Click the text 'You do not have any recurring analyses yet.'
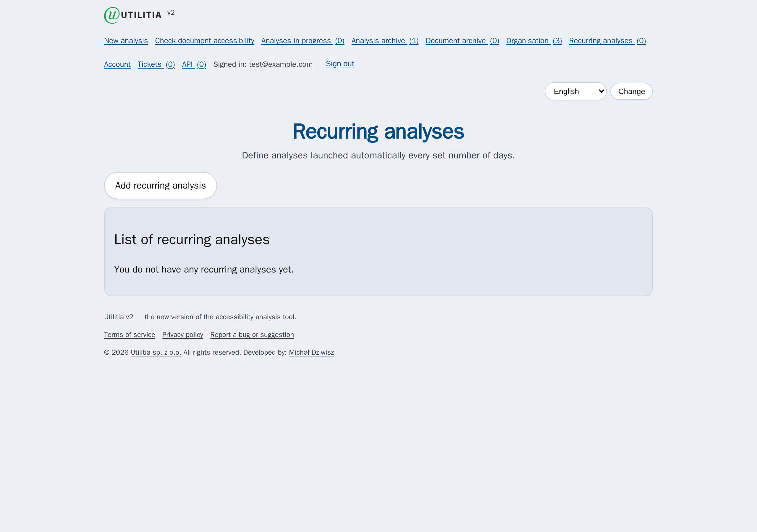Screen dimensions: 757x532 pyautogui.click(x=204, y=269)
